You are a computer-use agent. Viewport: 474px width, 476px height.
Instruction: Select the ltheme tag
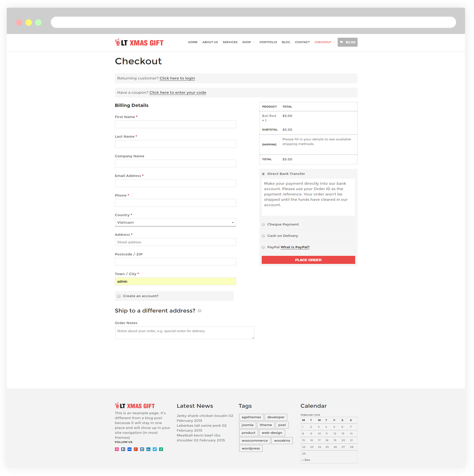coord(266,425)
